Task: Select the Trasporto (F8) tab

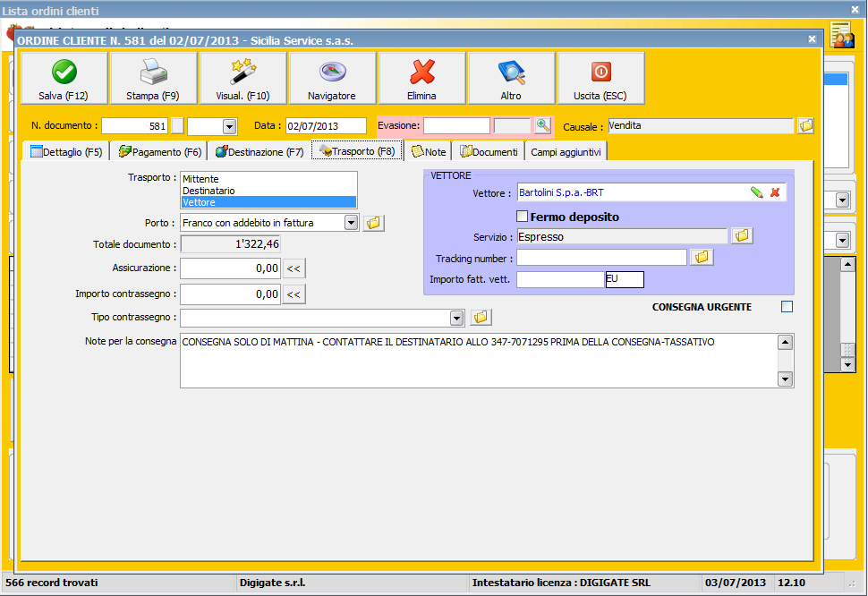Action: (x=357, y=150)
